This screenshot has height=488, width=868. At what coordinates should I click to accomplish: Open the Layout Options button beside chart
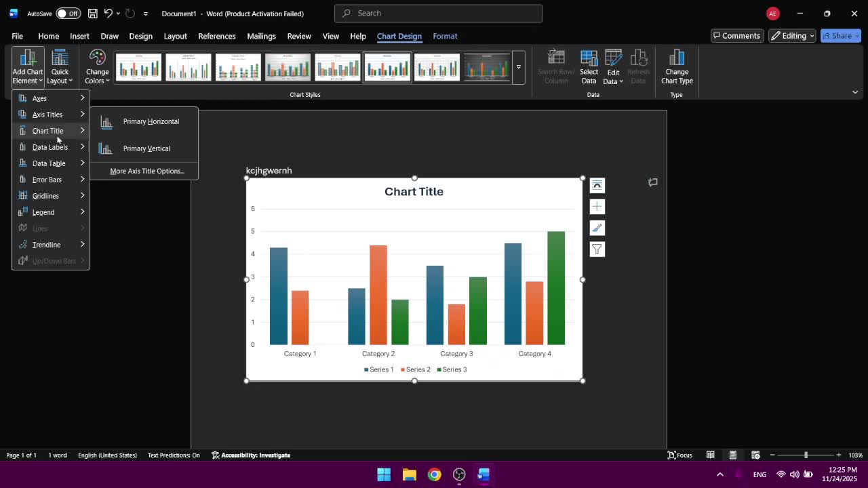coord(597,185)
